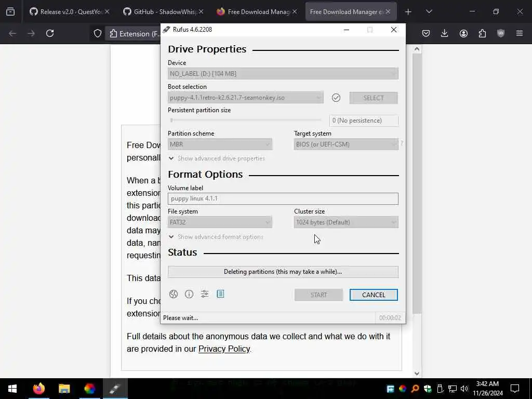Click colorful circle app in taskbar

pyautogui.click(x=89, y=389)
